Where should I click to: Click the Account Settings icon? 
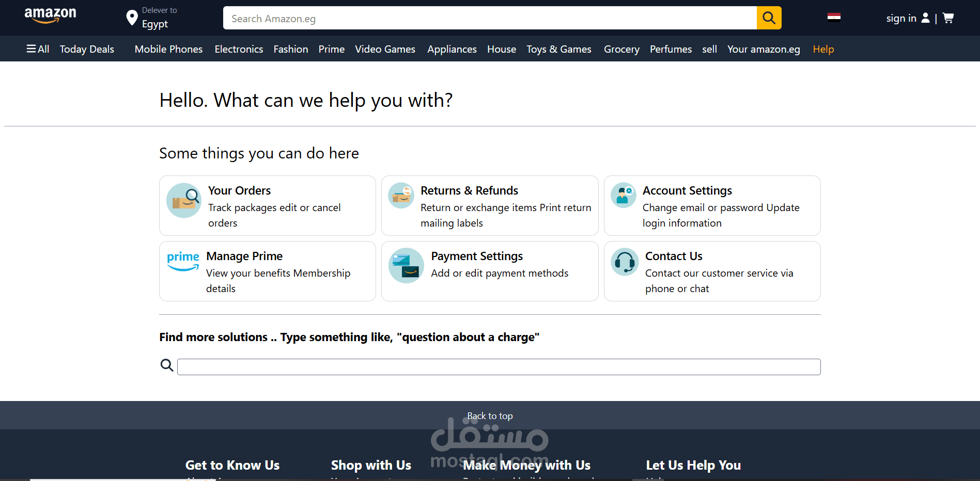click(x=624, y=196)
